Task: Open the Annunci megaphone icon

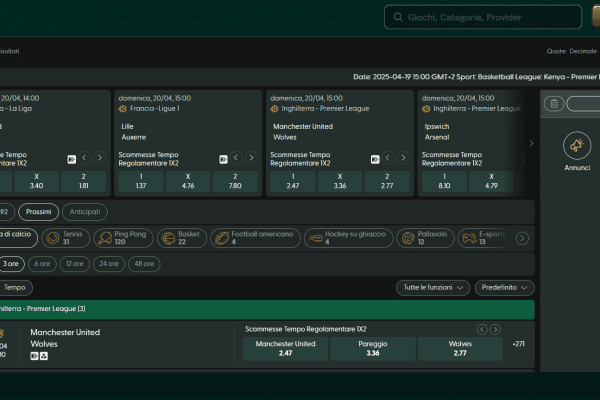Action: pyautogui.click(x=577, y=145)
